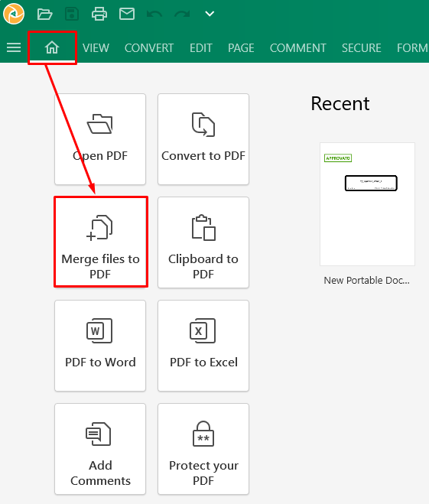Go to the COMMENT tab
The height and width of the screenshot is (504, 429).
click(298, 48)
